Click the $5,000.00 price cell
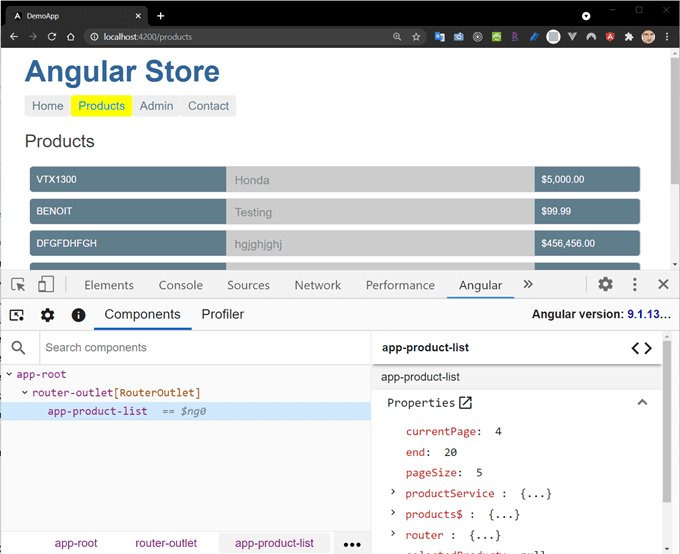The image size is (680, 554). click(x=587, y=179)
